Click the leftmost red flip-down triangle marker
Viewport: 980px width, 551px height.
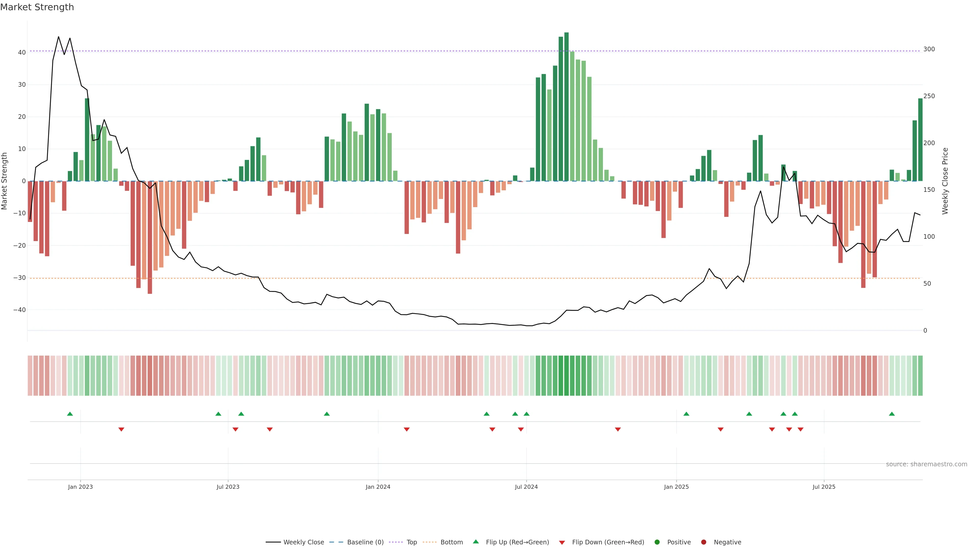click(x=121, y=429)
